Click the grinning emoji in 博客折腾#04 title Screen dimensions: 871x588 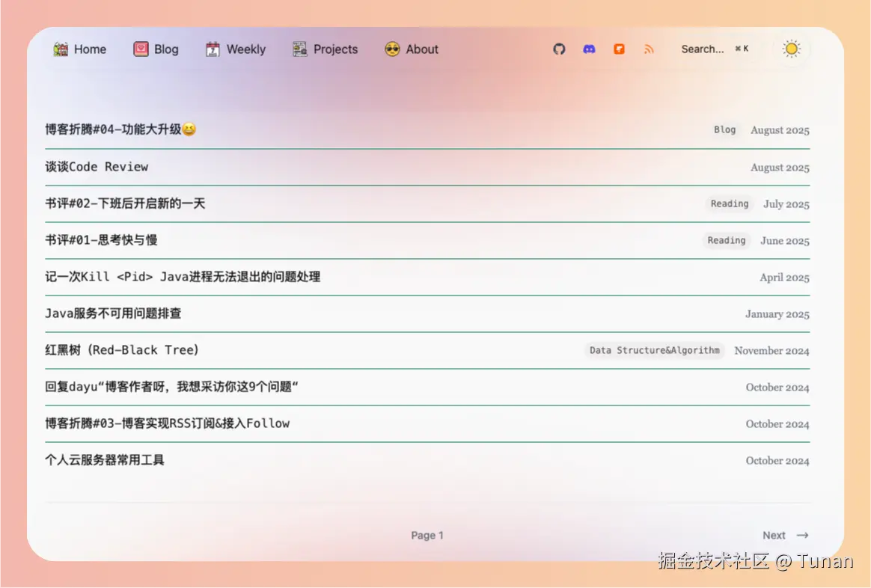(x=189, y=129)
